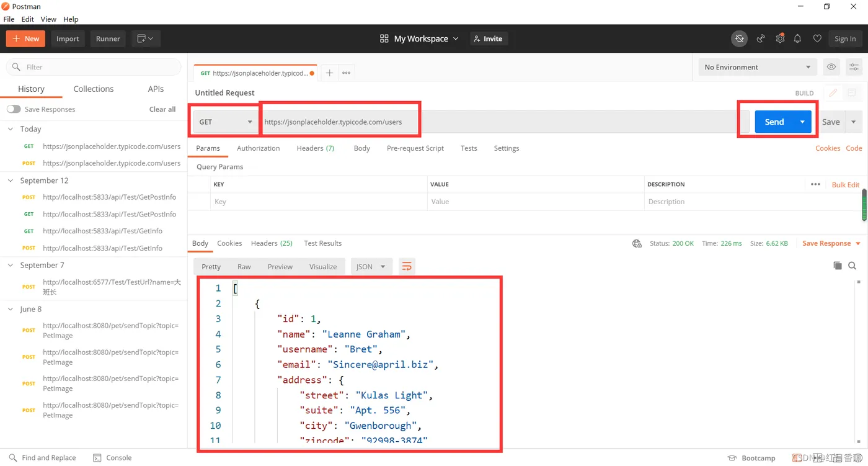
Task: Click the Send button
Action: click(774, 122)
